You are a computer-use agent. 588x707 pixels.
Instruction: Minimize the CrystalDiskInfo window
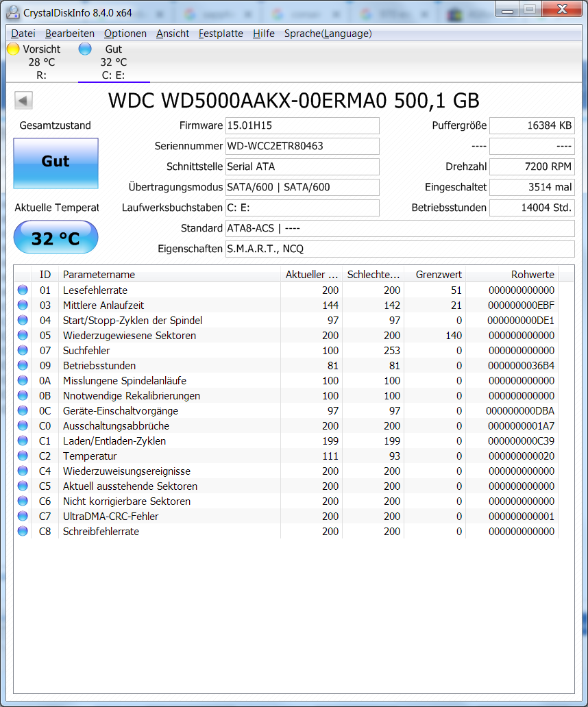507,10
